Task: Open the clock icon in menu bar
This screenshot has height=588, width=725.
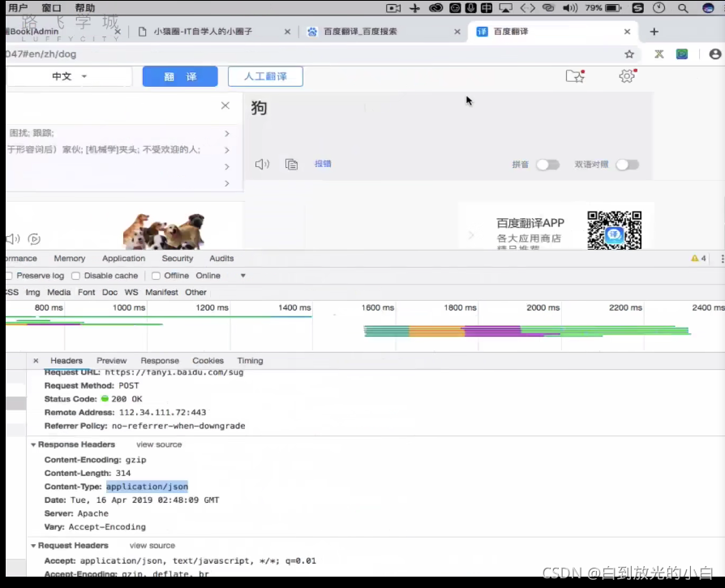Action: click(x=659, y=8)
